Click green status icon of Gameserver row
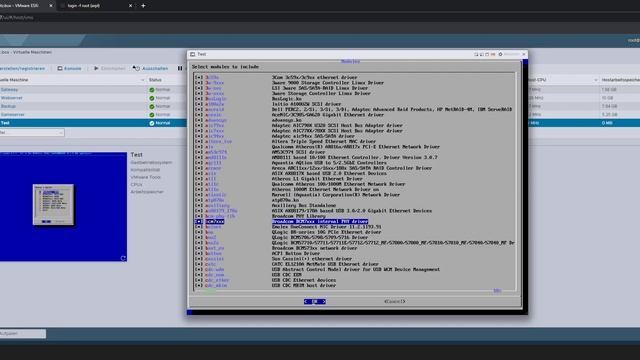Screen dimensions: 640x360 coord(151,115)
